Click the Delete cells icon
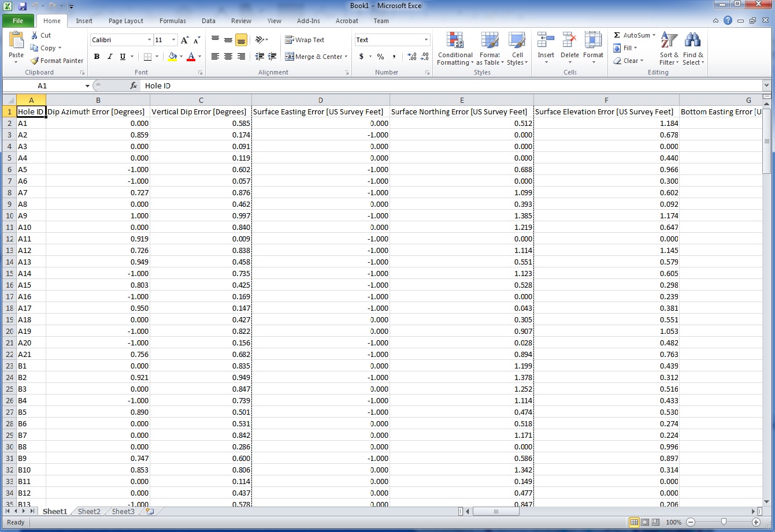The height and width of the screenshot is (532, 775). tap(569, 40)
